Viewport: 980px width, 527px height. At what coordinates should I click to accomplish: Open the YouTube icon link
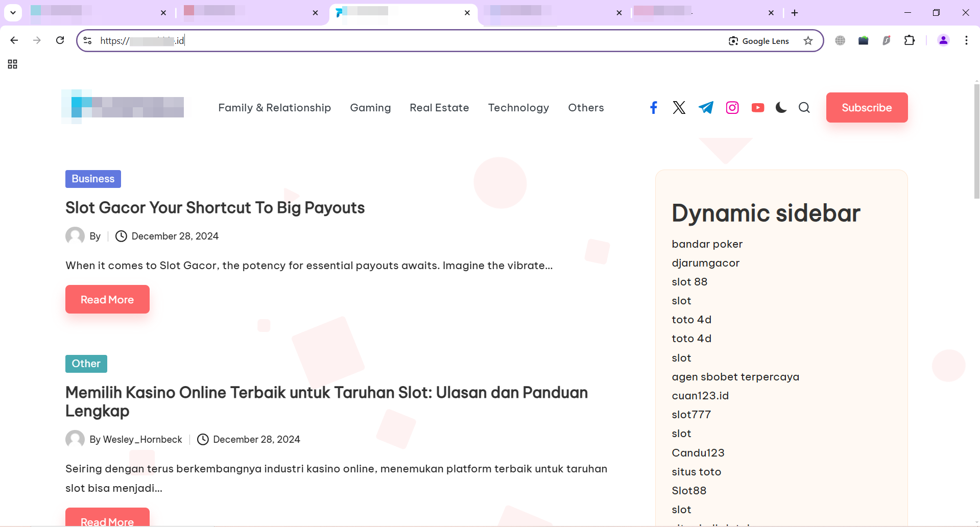(x=757, y=108)
